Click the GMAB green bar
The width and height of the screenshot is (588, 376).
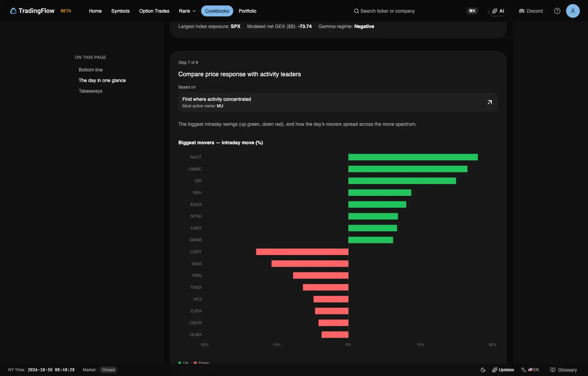[371, 240]
